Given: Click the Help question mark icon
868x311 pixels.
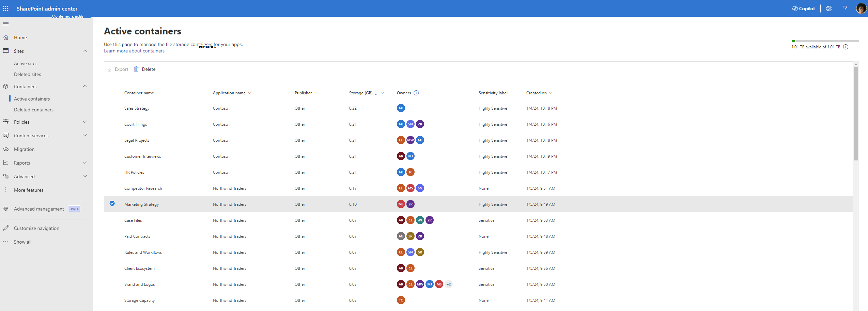Looking at the screenshot, I should pyautogui.click(x=845, y=9).
